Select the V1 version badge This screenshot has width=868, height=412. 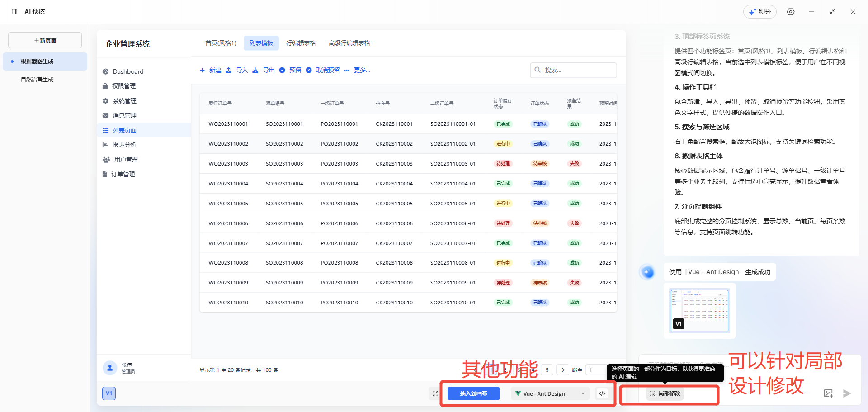click(x=109, y=393)
